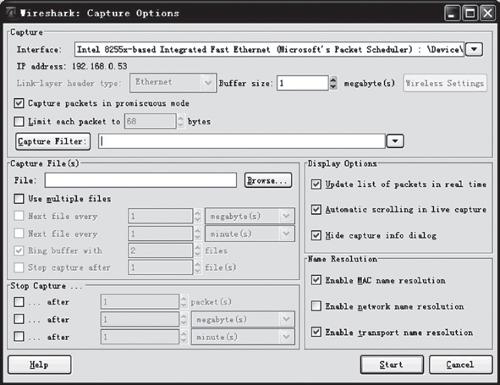Enable stop capture after packet(s) checkbox
Image resolution: width=500 pixels, height=385 pixels.
(19, 302)
